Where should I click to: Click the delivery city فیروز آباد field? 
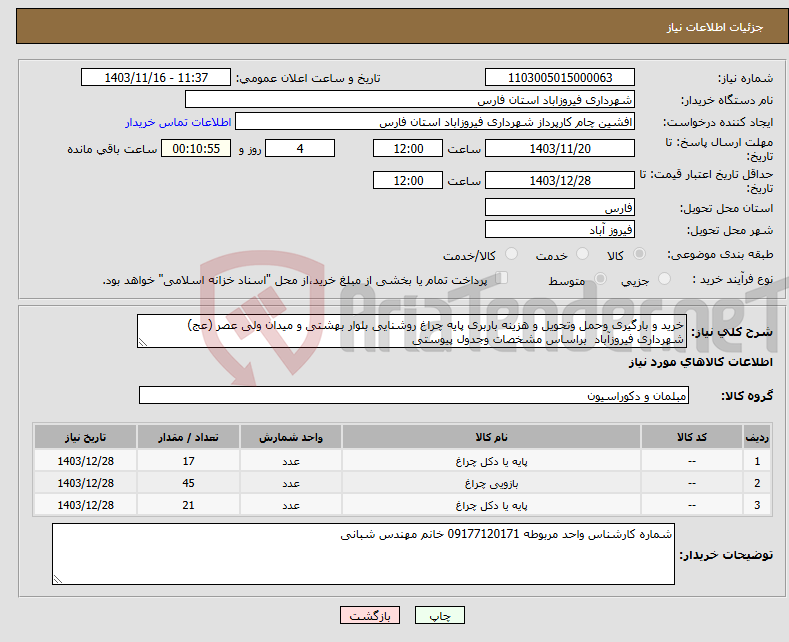point(560,229)
